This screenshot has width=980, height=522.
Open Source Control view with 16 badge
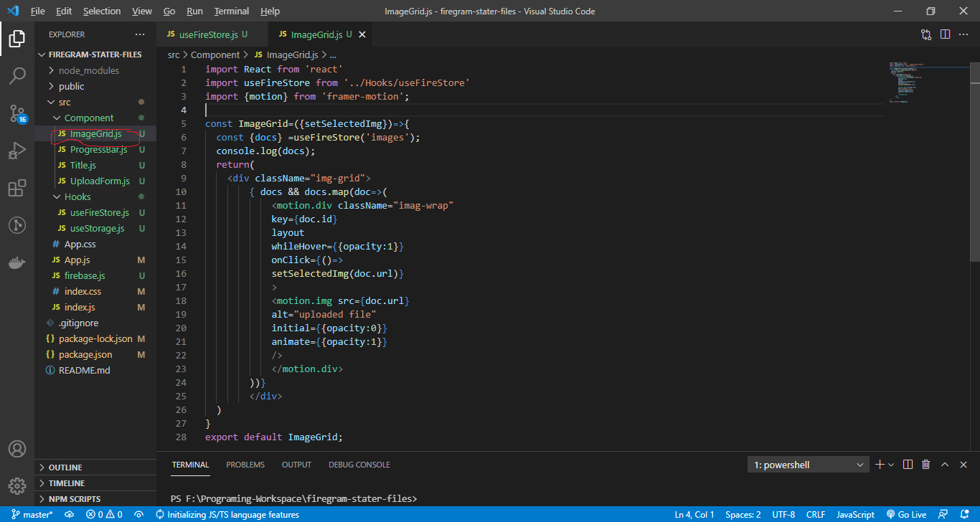click(17, 113)
